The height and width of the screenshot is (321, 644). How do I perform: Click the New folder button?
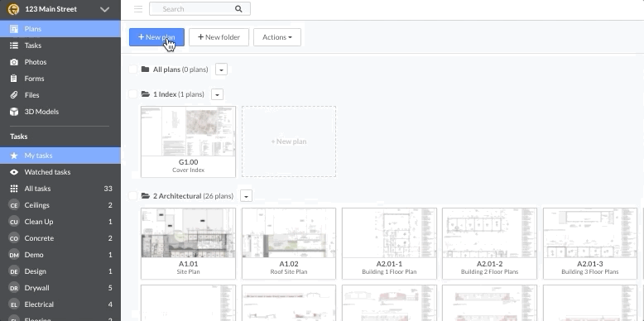(x=219, y=37)
